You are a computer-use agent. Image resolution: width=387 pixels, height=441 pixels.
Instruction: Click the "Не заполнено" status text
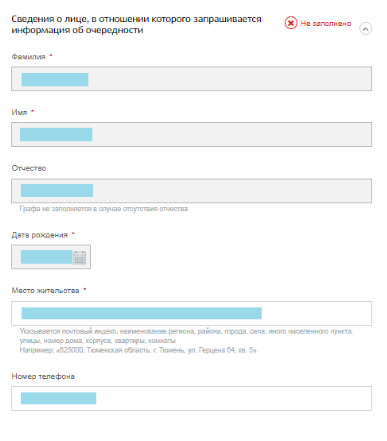point(326,23)
